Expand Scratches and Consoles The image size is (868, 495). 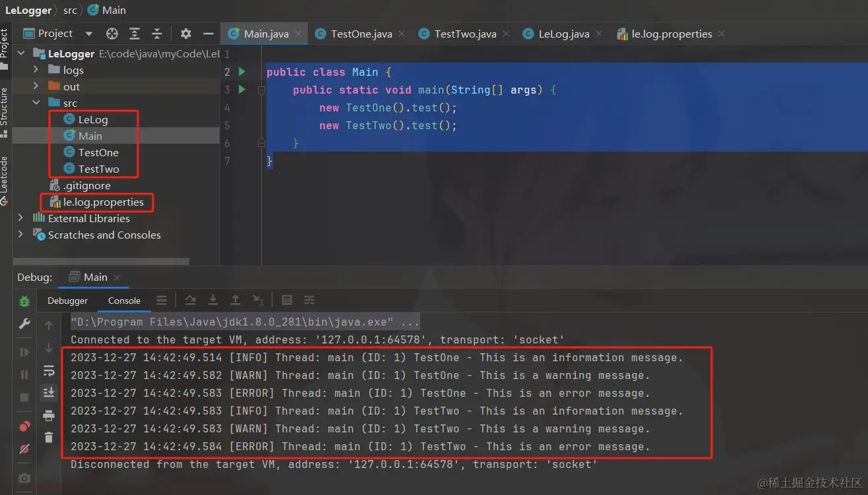[21, 235]
